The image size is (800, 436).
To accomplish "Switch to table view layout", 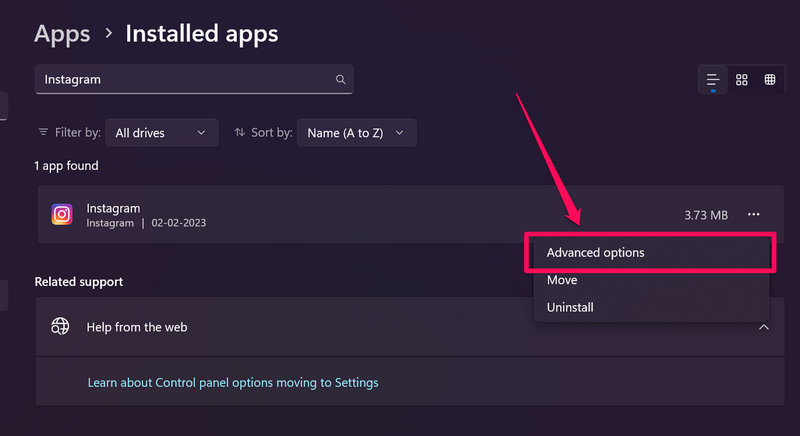I will coord(770,80).
